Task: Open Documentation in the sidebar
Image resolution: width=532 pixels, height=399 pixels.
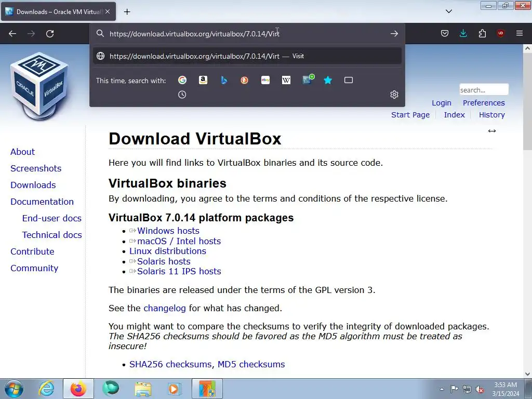Action: click(x=42, y=202)
